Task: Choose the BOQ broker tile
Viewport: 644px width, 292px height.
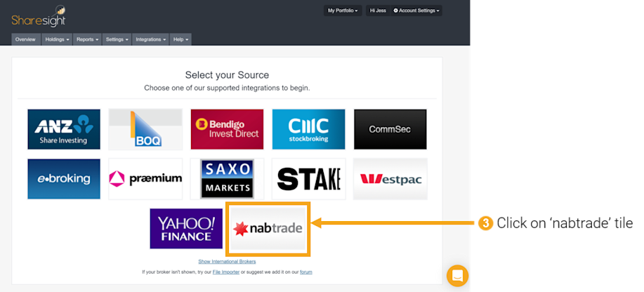Action: [x=145, y=129]
